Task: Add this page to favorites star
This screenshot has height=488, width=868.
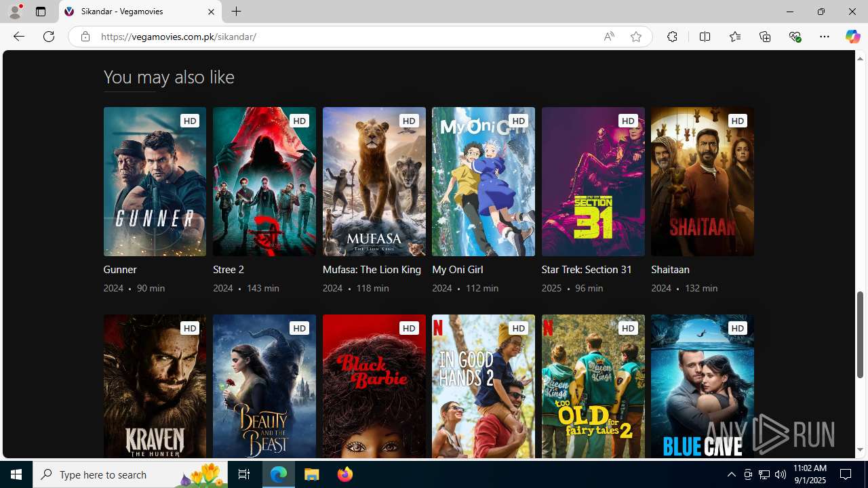Action: click(x=635, y=37)
